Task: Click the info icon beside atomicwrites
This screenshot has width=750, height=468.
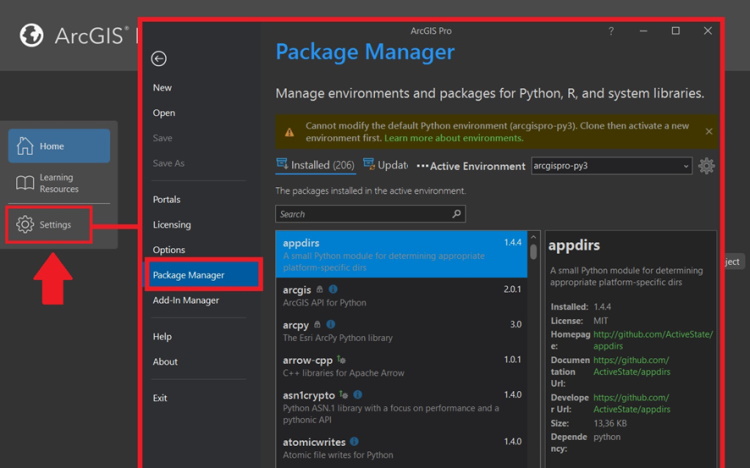Action: click(354, 441)
